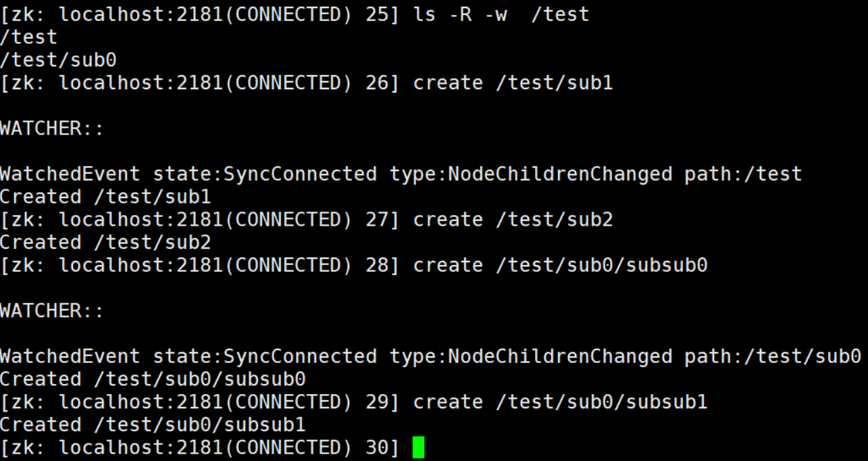Click the '[zk: localhost:2181(CONNECTED) 30]' prompt text
This screenshot has height=461, width=868.
point(199,447)
